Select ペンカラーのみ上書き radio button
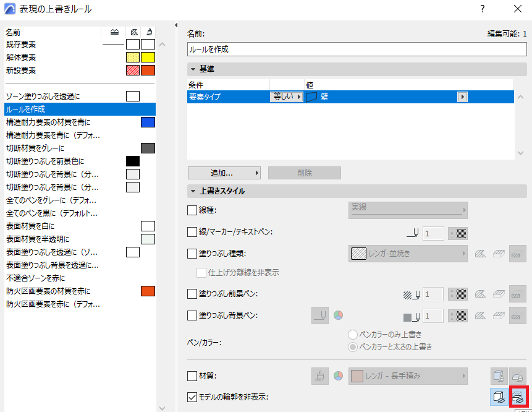Image resolution: width=532 pixels, height=412 pixels. (x=353, y=335)
